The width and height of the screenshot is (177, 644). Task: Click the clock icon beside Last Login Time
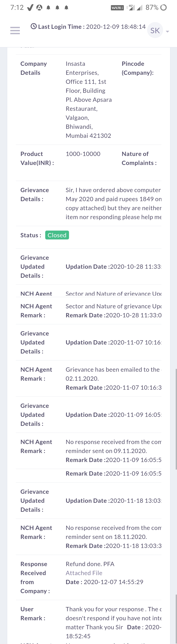pyautogui.click(x=34, y=26)
